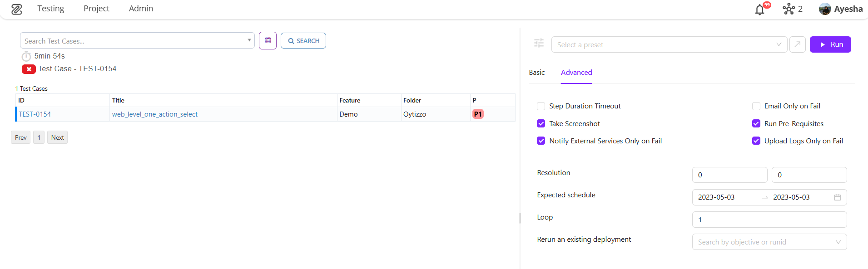The width and height of the screenshot is (868, 269).
Task: Enable Step Duration Timeout checkbox
Action: 541,106
